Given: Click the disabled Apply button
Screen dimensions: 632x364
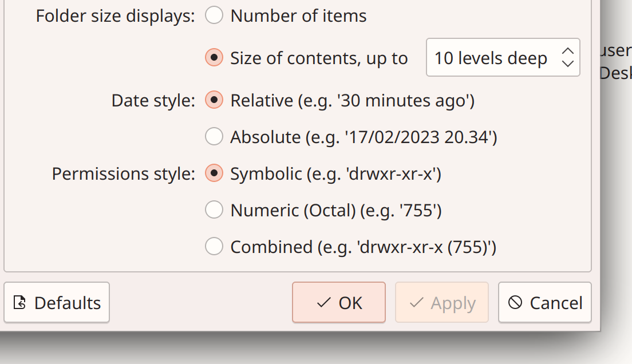Looking at the screenshot, I should tap(441, 302).
